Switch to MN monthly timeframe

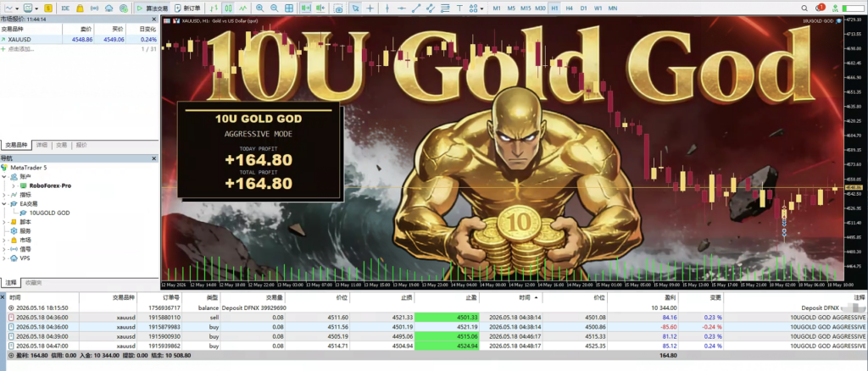click(613, 8)
